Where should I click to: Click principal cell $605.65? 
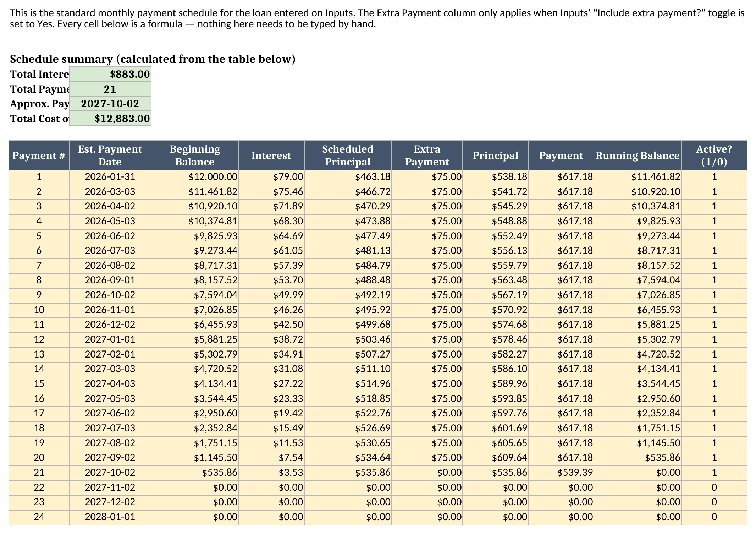pyautogui.click(x=496, y=443)
